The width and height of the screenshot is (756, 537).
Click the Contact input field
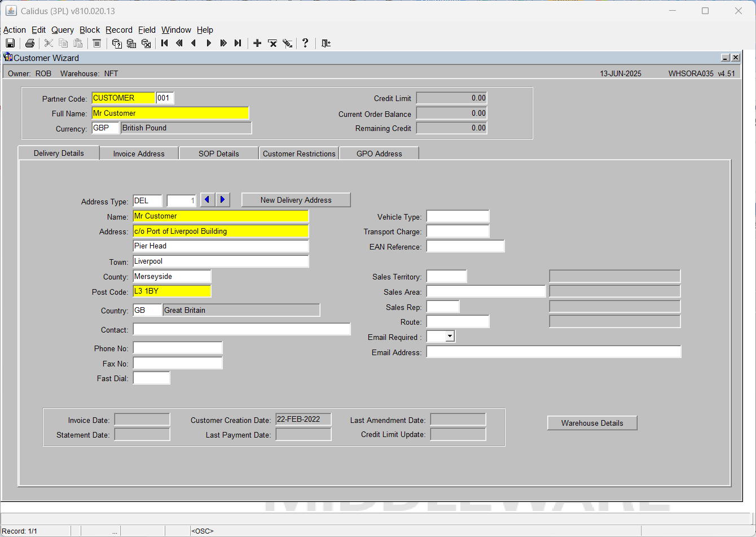coord(241,329)
